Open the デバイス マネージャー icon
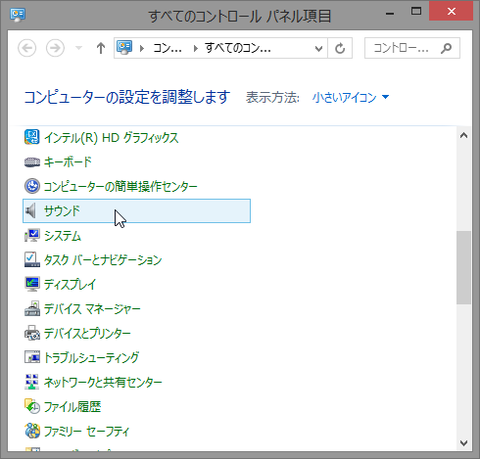The width and height of the screenshot is (480, 459). [x=32, y=309]
